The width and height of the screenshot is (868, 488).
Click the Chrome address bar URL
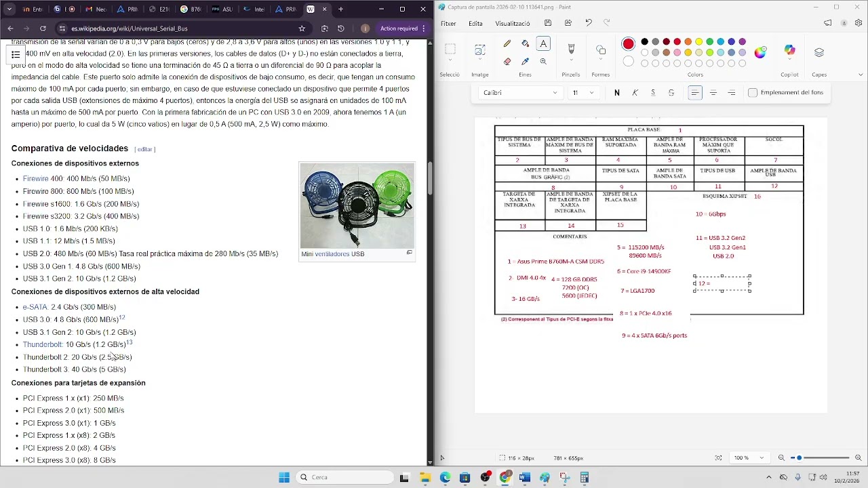(x=129, y=28)
